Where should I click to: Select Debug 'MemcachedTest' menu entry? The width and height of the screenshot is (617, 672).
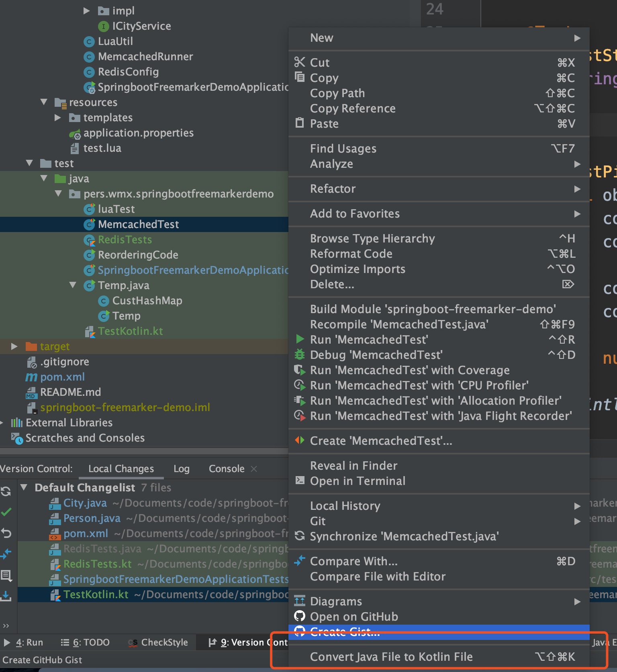[x=376, y=355]
